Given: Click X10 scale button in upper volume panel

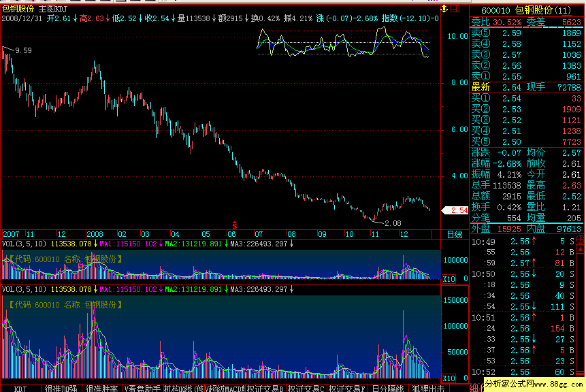Looking at the screenshot, I should 449,279.
